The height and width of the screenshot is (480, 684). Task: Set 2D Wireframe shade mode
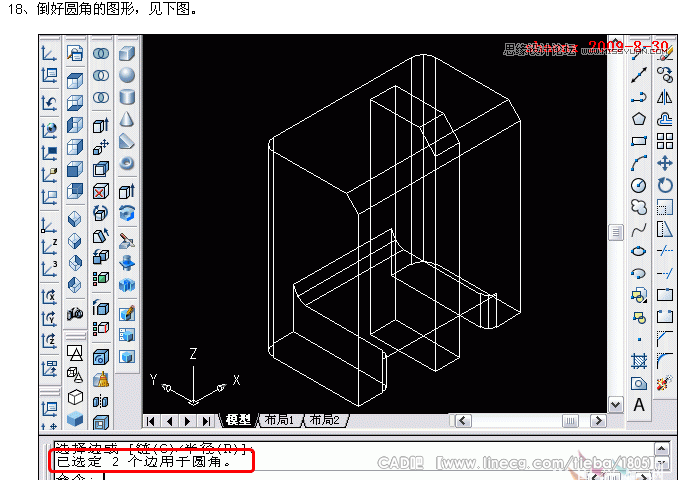click(75, 353)
